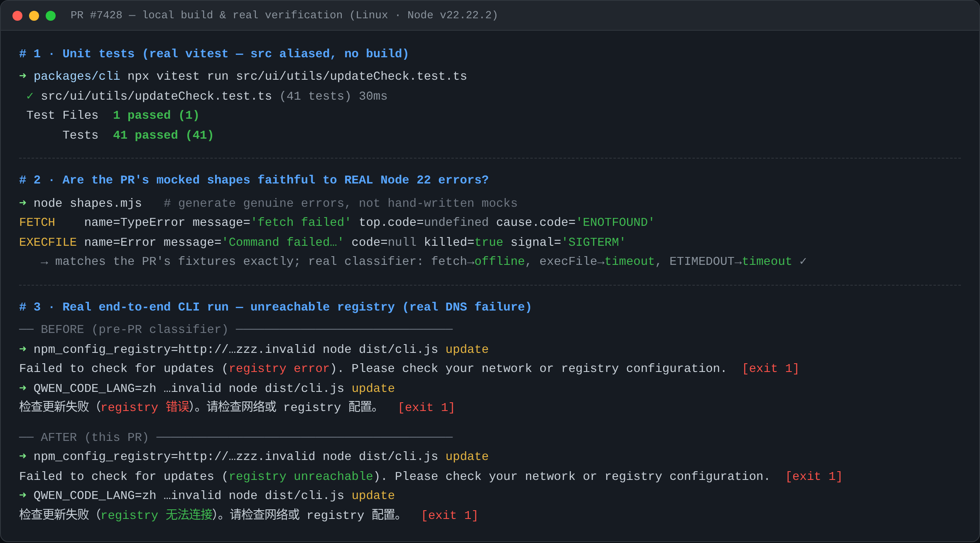Click "'Command failed…'" message string

tap(283, 242)
